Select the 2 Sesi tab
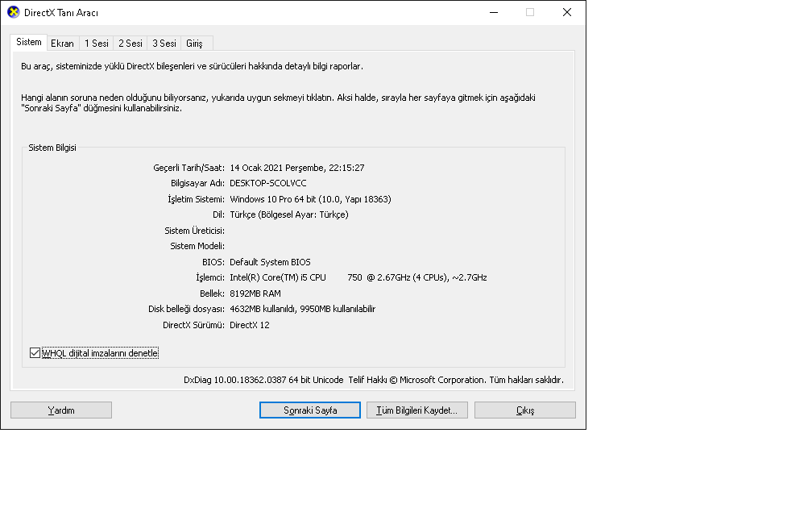Image resolution: width=812 pixels, height=508 pixels. (x=130, y=44)
